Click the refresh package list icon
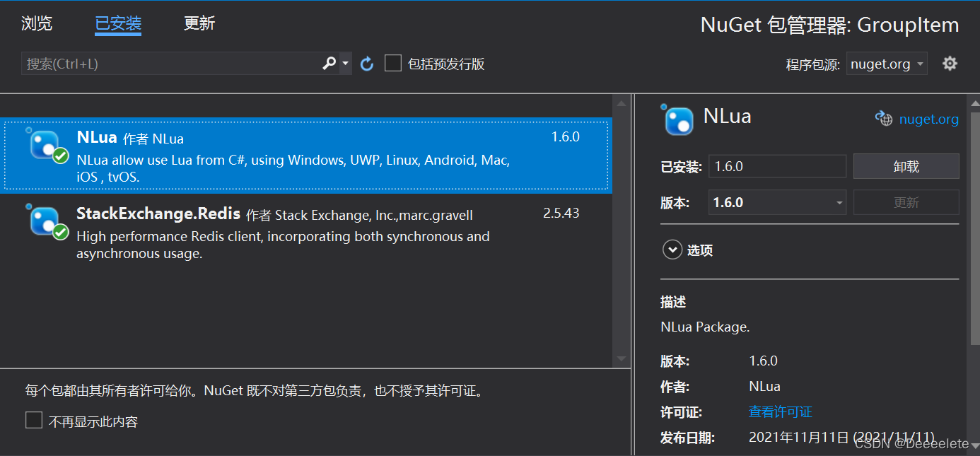 pos(366,64)
